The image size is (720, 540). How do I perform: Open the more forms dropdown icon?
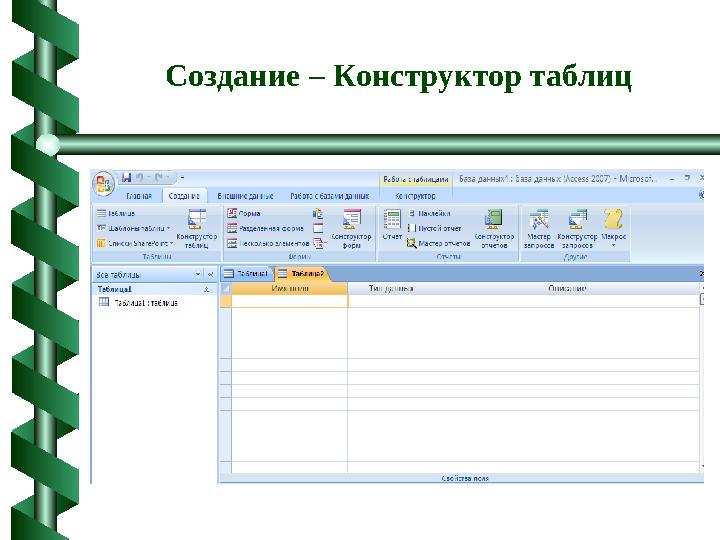pos(319,243)
